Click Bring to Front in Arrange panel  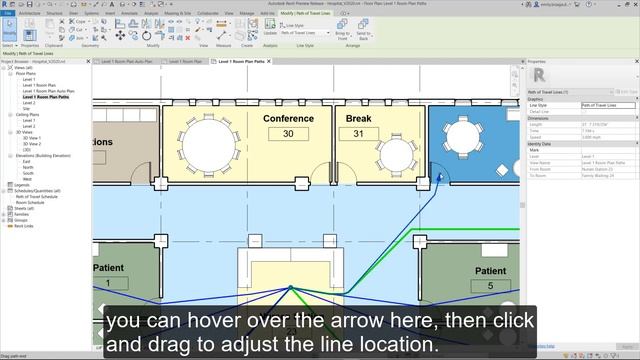(342, 29)
